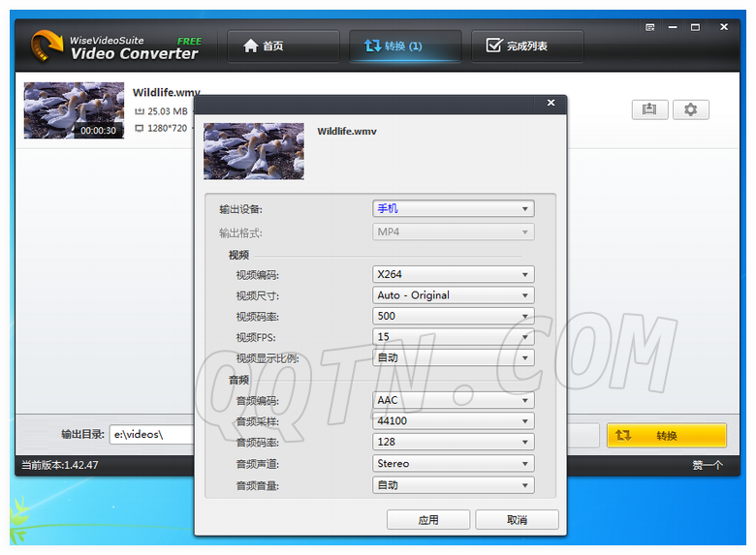Click the video preview thumbnail in dialog

tap(253, 151)
